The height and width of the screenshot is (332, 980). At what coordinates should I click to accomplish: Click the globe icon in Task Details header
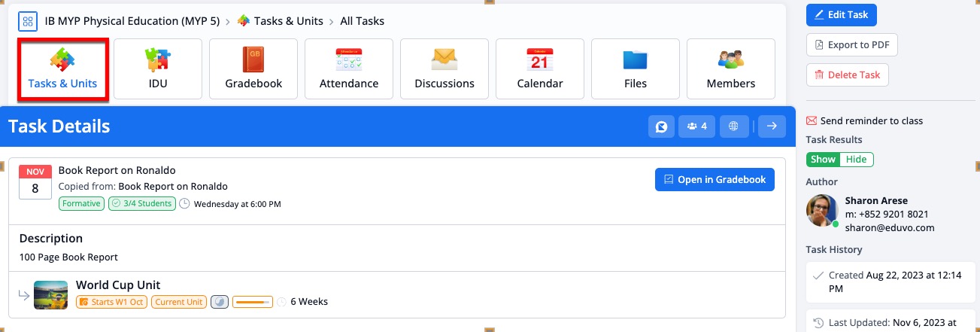[x=734, y=126]
